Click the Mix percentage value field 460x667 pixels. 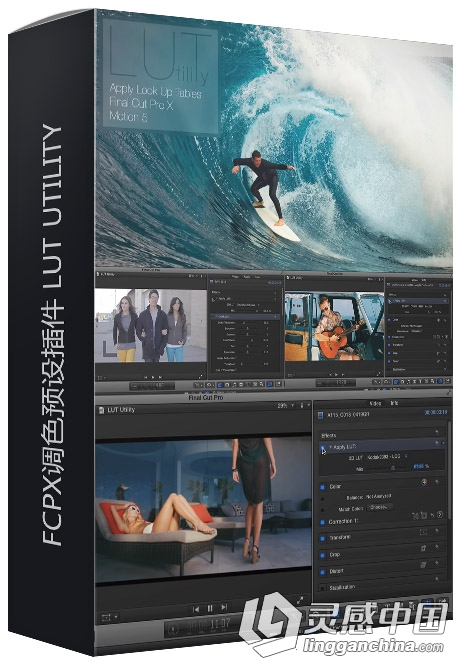[x=421, y=466]
